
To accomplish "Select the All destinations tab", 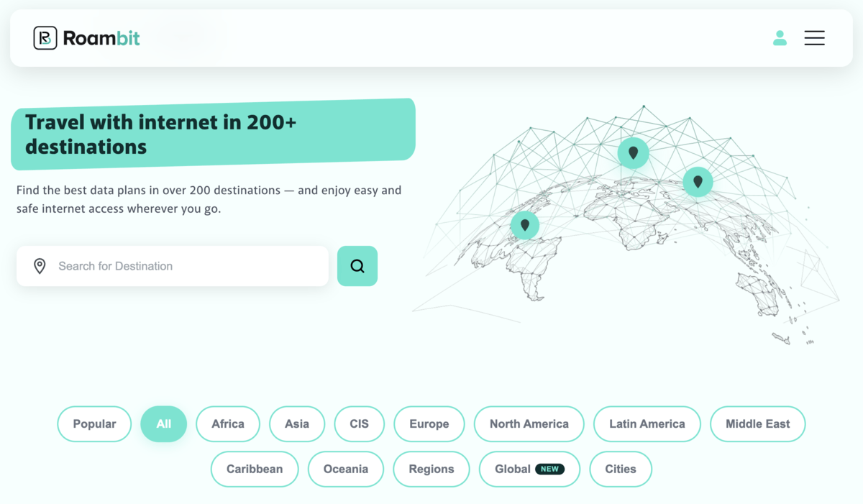I will [x=164, y=424].
